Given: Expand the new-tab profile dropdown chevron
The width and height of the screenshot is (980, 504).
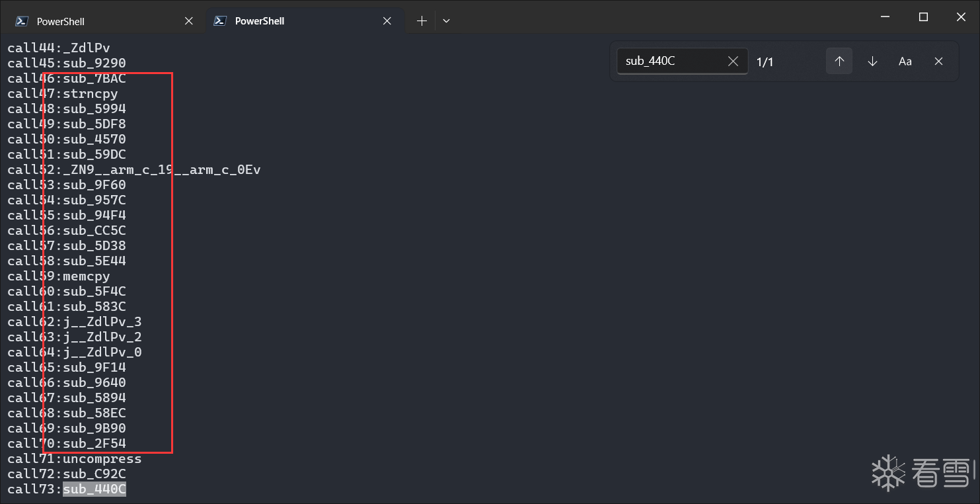Looking at the screenshot, I should coord(446,21).
